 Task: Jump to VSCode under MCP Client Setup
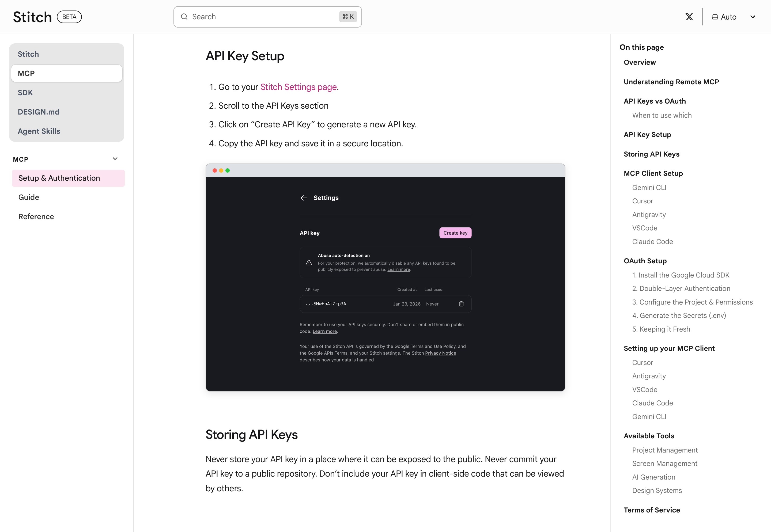pos(645,228)
